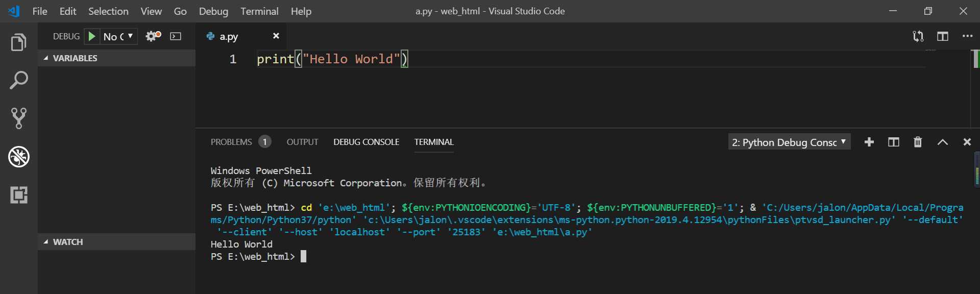Open the Edit menu
The width and height of the screenshot is (980, 294).
click(x=68, y=11)
